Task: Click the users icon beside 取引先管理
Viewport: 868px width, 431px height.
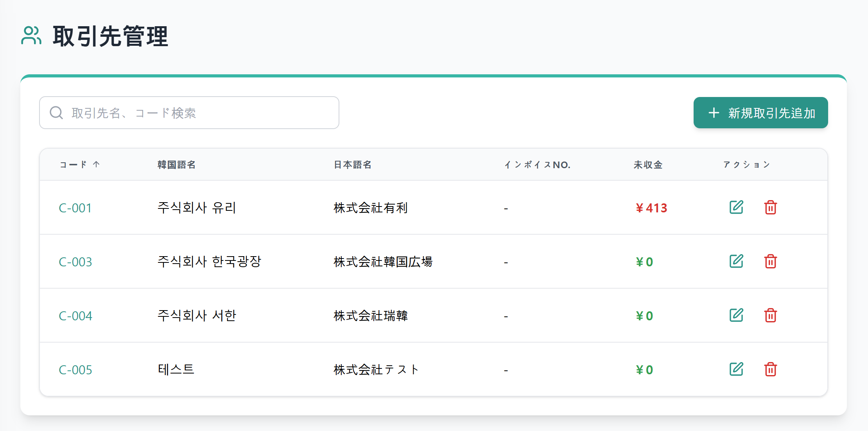Action: [x=31, y=36]
